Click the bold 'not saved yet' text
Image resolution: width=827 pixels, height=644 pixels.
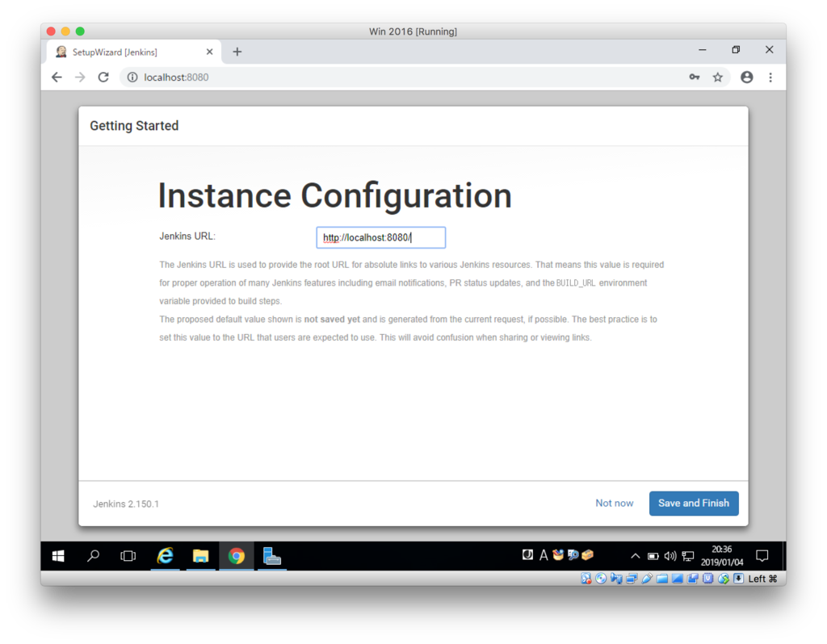click(332, 320)
